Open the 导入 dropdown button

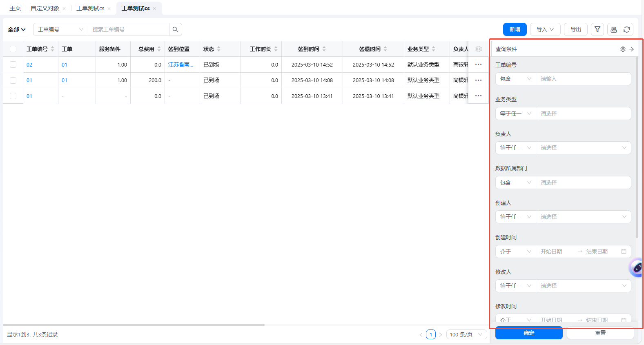click(545, 29)
